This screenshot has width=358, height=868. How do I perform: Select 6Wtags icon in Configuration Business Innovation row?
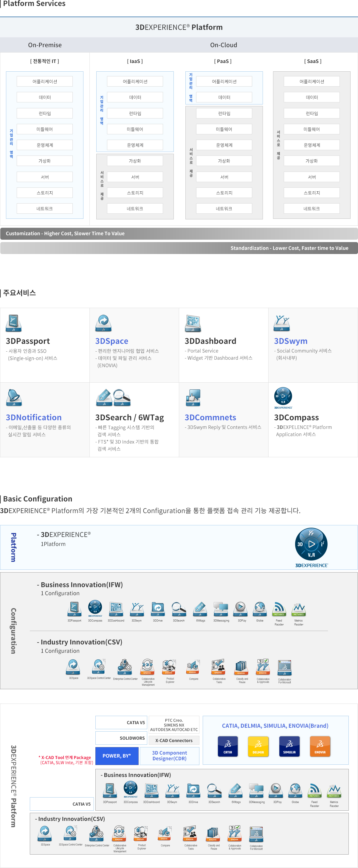click(200, 609)
